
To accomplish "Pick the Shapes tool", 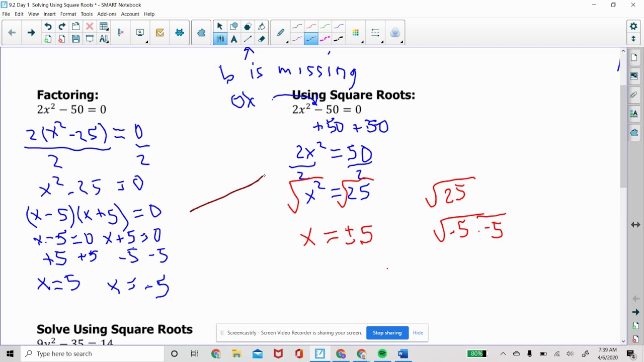I will pos(234,27).
